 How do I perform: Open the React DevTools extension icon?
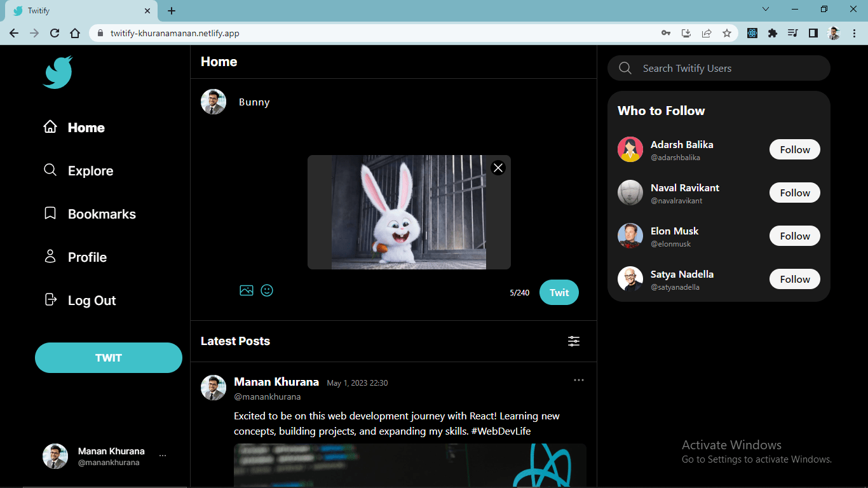click(x=752, y=33)
